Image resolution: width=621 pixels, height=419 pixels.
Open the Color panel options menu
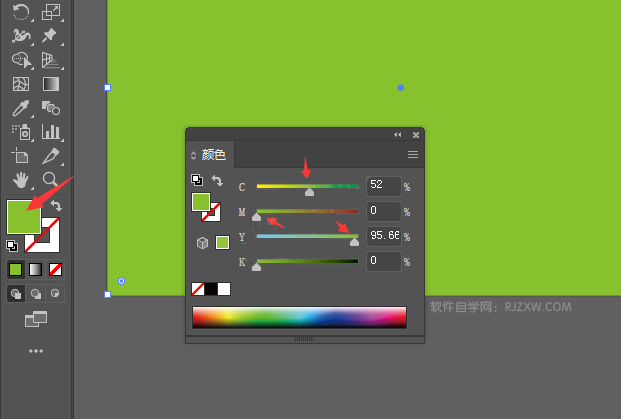pos(413,154)
